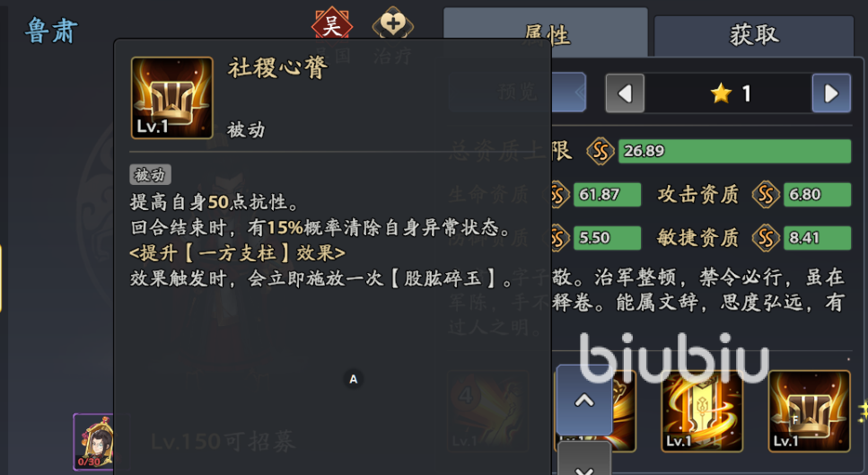Click the SS rank badge beside 26.89
This screenshot has height=475, width=868.
(x=601, y=151)
